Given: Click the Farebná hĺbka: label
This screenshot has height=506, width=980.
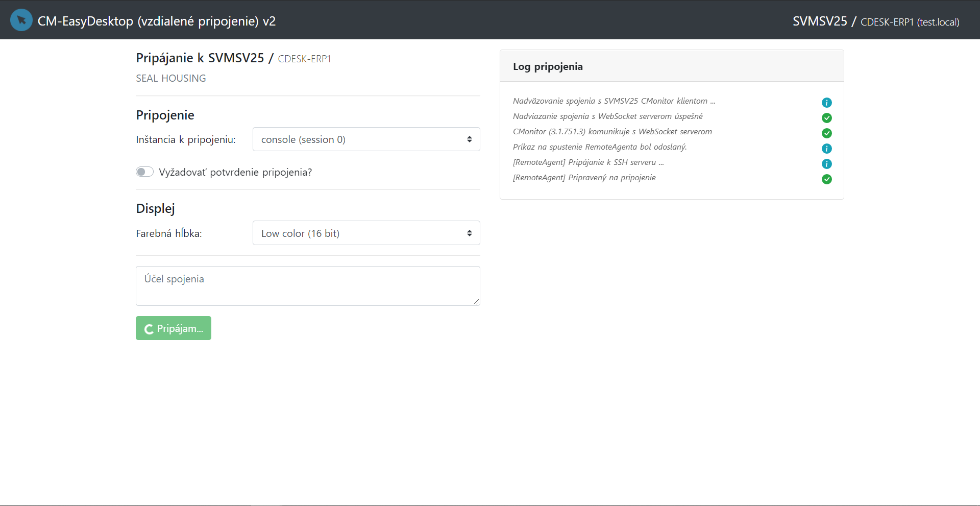Looking at the screenshot, I should (169, 233).
